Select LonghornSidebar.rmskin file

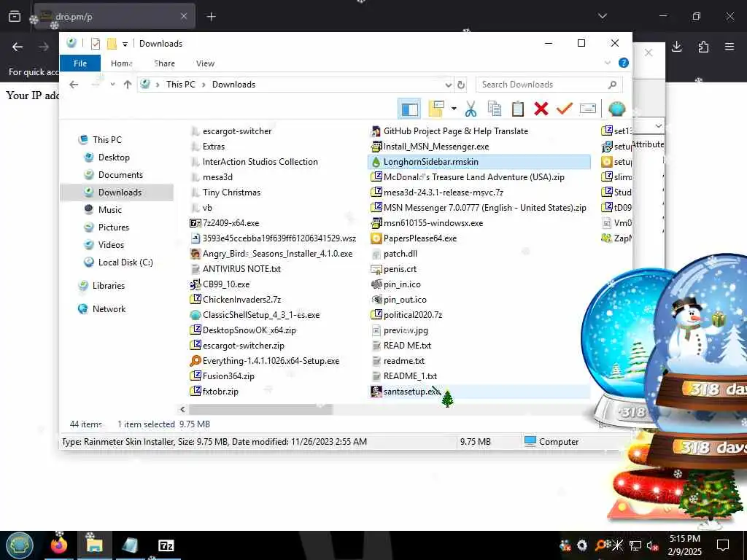[x=479, y=162]
